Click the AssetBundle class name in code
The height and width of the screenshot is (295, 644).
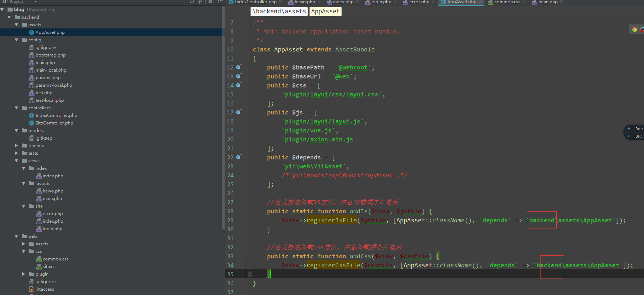(x=355, y=49)
